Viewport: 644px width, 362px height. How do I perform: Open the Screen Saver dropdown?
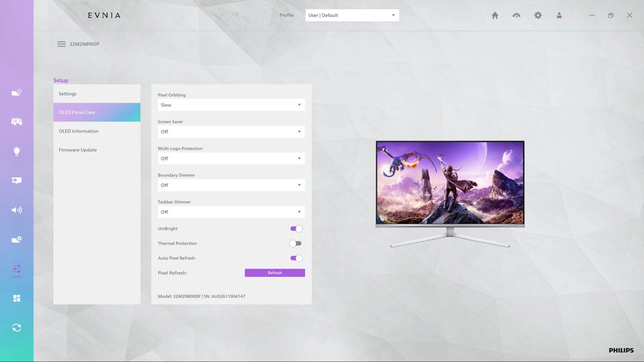coord(231,131)
